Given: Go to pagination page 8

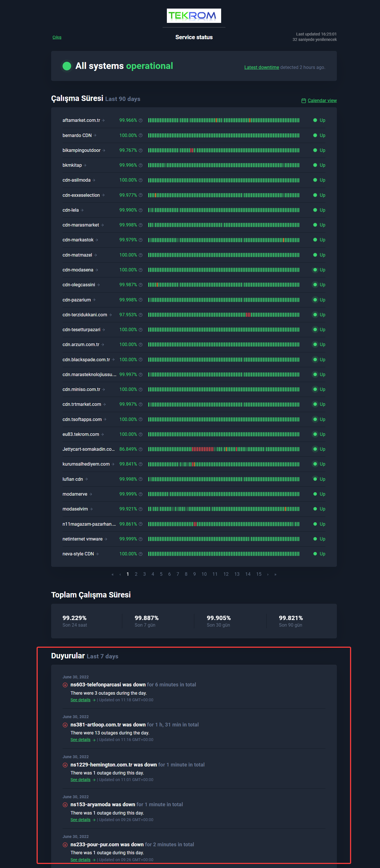Looking at the screenshot, I should pyautogui.click(x=186, y=574).
